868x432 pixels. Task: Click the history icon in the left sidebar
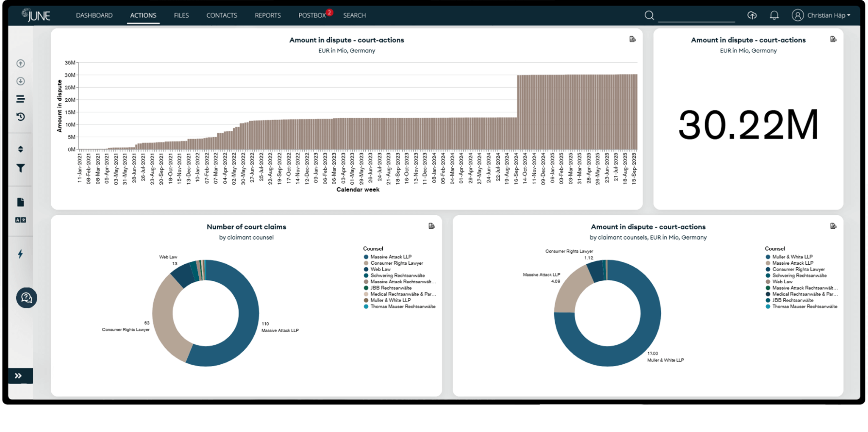coord(20,116)
